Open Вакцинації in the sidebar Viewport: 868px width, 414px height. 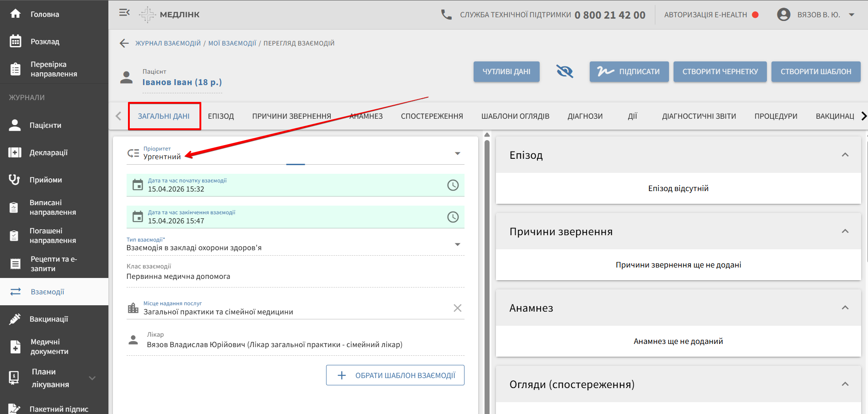click(49, 319)
